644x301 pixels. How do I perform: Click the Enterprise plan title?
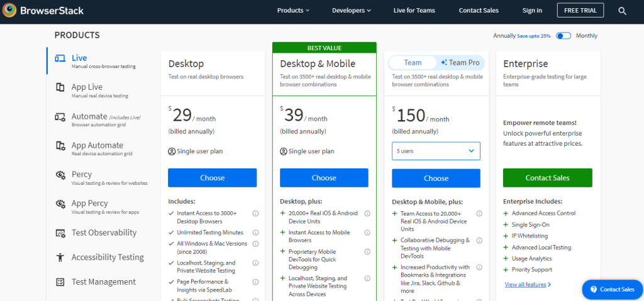[525, 64]
